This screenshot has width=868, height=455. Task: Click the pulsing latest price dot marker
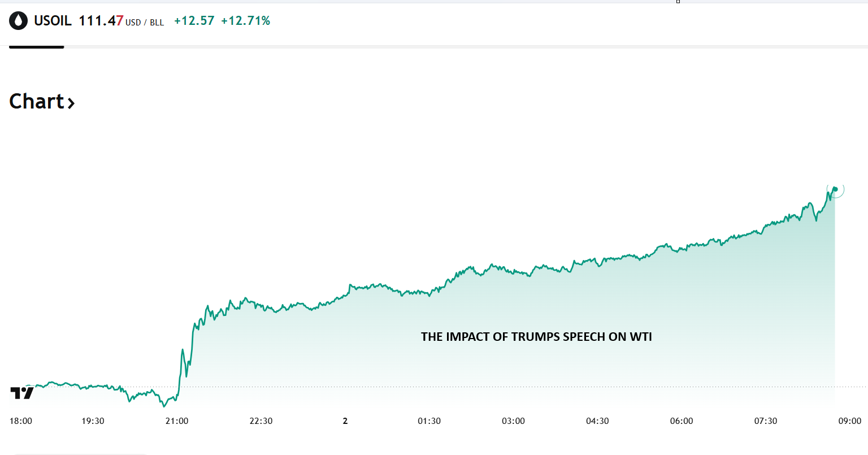point(835,189)
